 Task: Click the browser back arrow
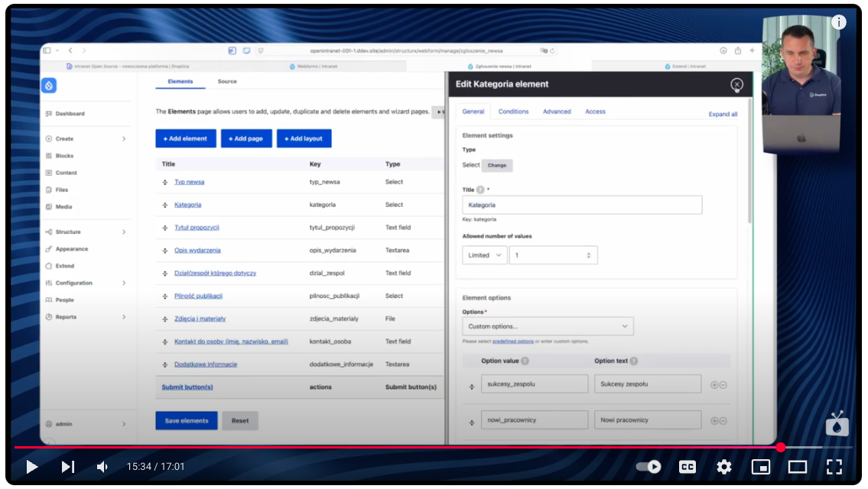[x=70, y=50]
